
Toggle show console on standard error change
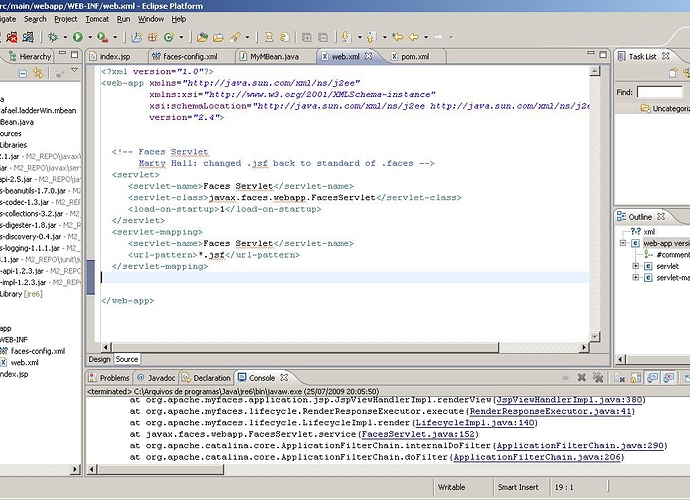[x=668, y=378]
